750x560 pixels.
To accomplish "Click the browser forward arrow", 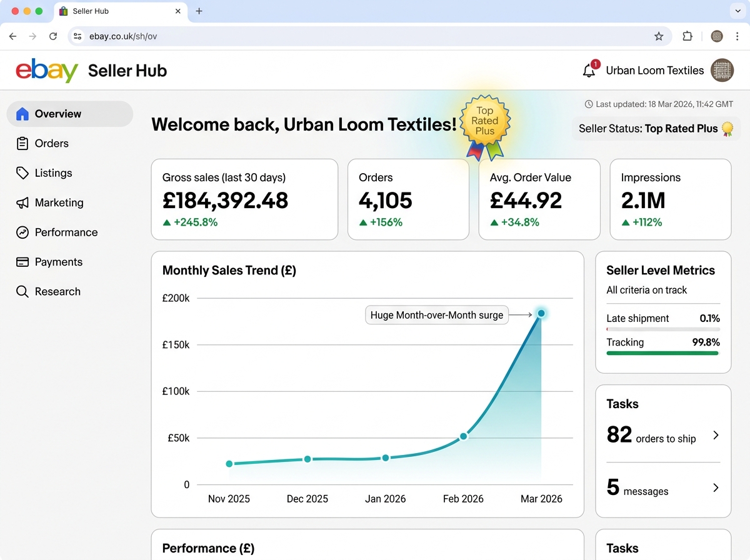I will 32,36.
